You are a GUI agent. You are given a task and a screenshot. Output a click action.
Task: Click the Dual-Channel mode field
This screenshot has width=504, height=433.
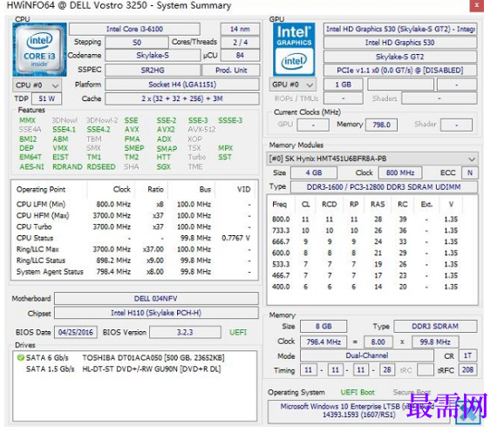tap(367, 355)
